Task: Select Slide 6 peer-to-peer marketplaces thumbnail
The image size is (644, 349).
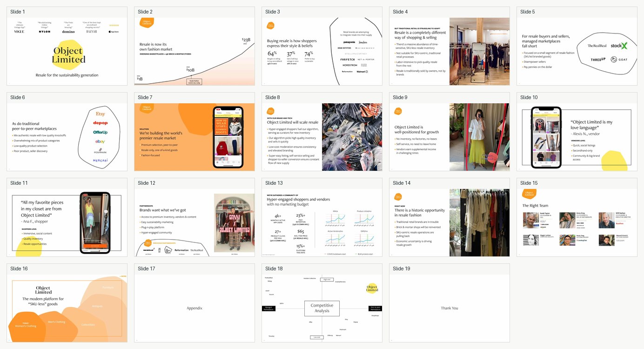Action: click(x=67, y=137)
